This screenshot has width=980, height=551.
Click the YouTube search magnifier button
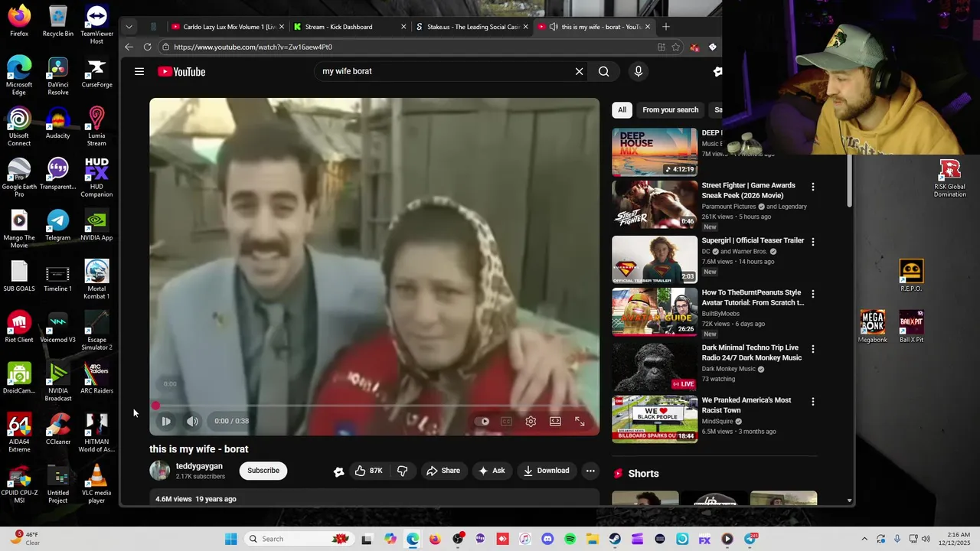tap(604, 71)
